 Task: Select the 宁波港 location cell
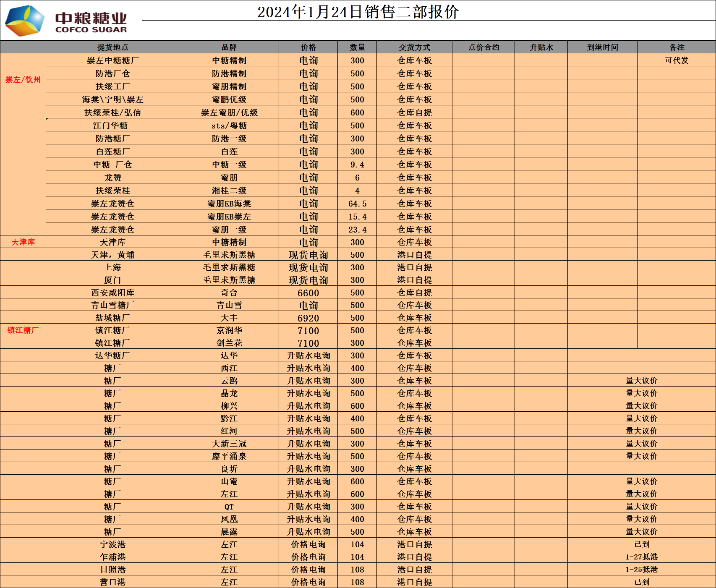coord(112,544)
